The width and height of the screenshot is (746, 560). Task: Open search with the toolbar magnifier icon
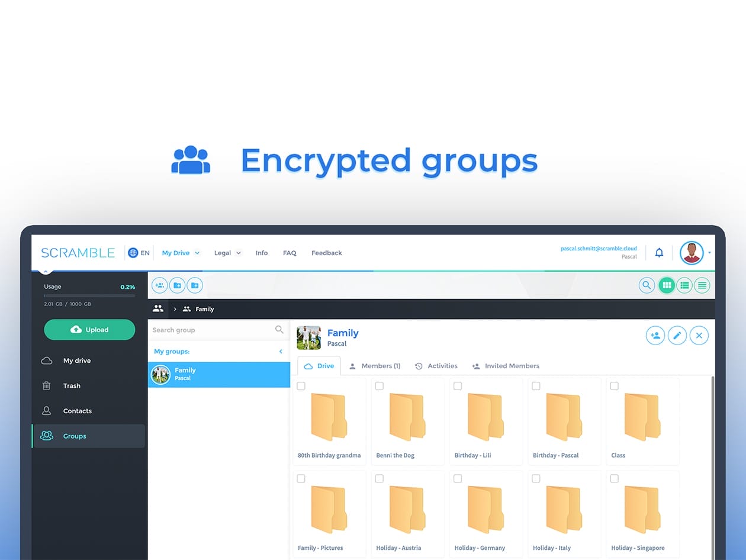pos(647,285)
